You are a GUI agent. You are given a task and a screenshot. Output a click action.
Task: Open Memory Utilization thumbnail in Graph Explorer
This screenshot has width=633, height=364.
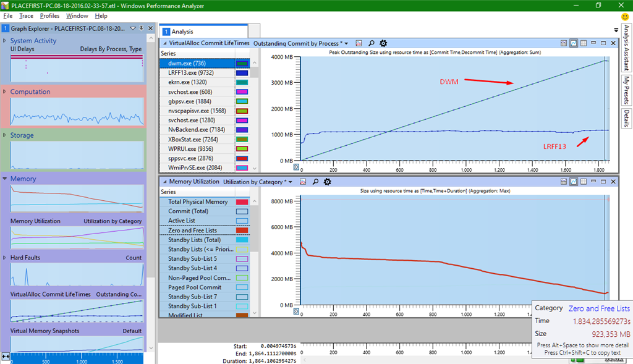77,237
